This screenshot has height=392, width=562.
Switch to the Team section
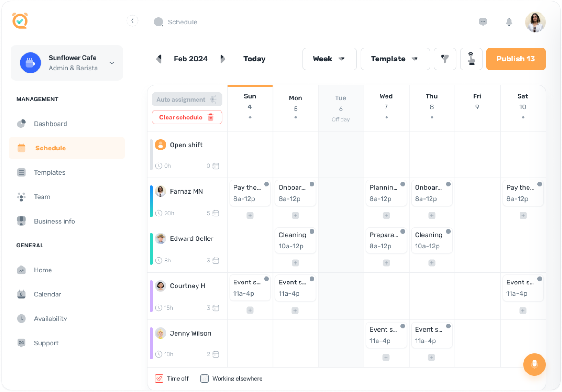tap(42, 197)
